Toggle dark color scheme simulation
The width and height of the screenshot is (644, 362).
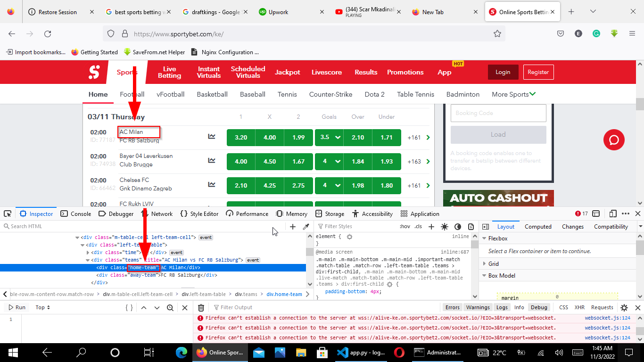(x=458, y=227)
